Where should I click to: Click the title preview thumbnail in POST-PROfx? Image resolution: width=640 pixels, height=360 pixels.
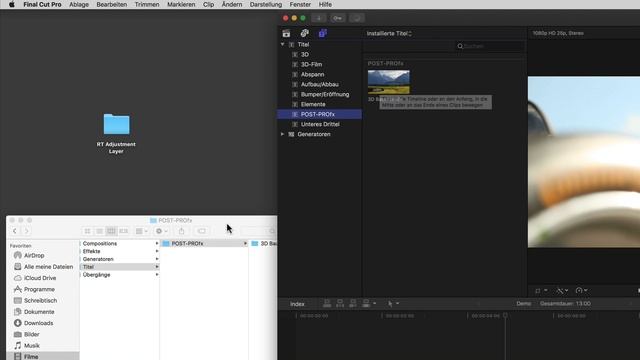389,82
